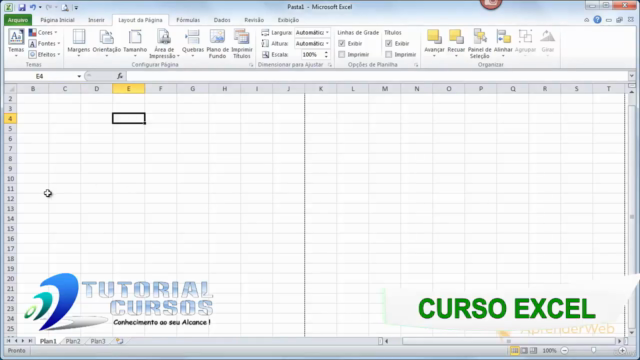Click the select all corner button
The width and height of the screenshot is (640, 360).
point(10,89)
